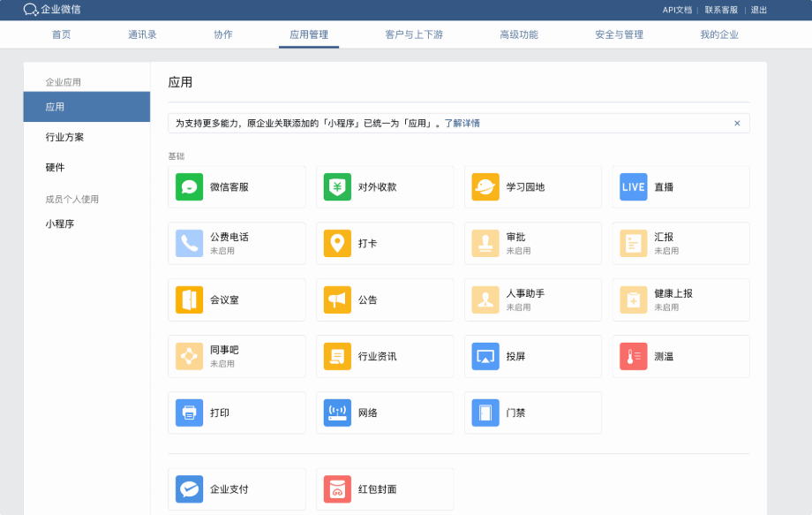Screen dimensions: 812x515
Task: Open the 客户与上下游 tab
Action: [414, 34]
